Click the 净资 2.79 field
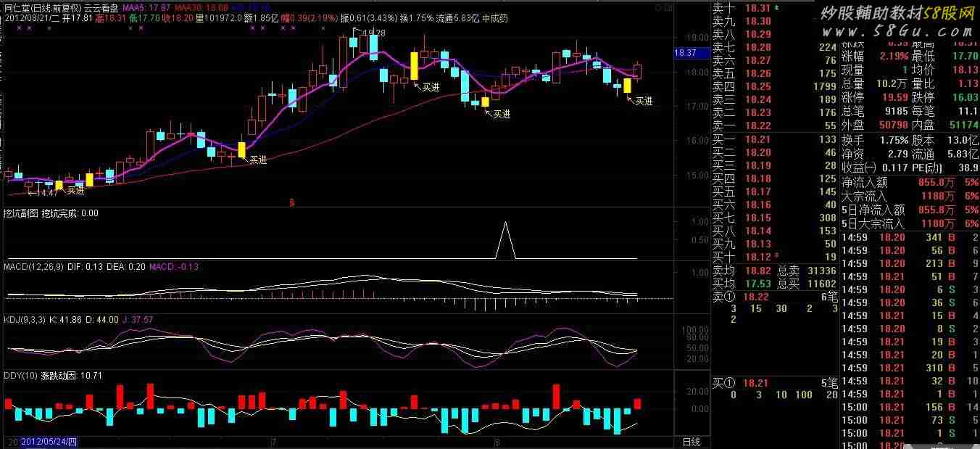 [x=875, y=154]
